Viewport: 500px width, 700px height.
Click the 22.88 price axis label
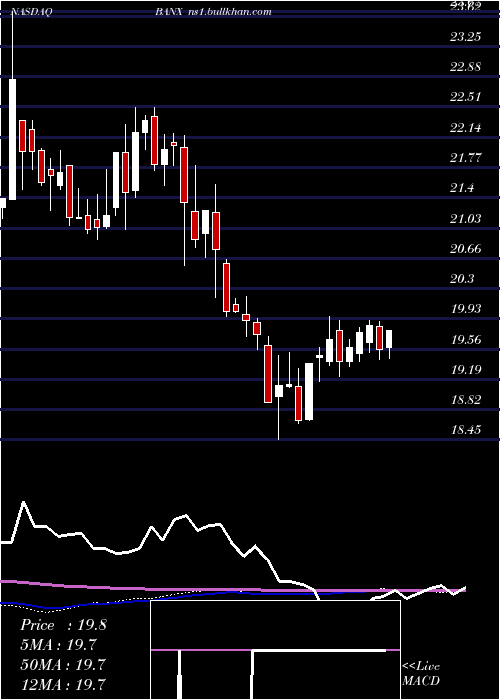tap(466, 67)
